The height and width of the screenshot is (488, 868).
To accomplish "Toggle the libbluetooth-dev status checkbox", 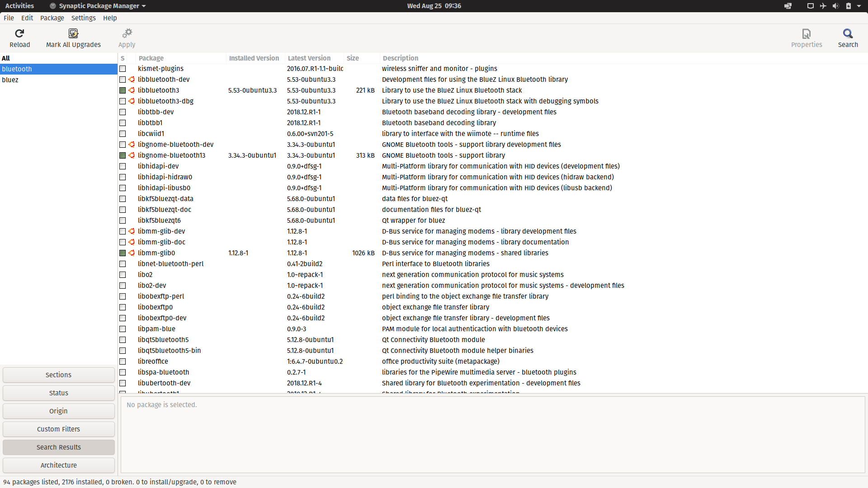I will coord(123,80).
